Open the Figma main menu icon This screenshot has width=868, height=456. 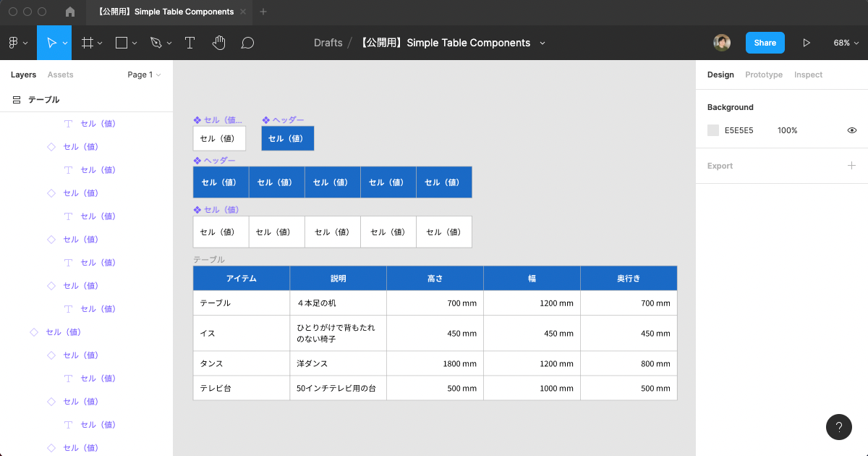pyautogui.click(x=14, y=43)
